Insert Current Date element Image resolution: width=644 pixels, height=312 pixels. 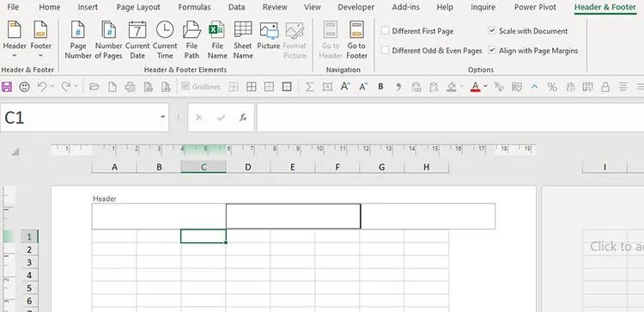[137, 40]
